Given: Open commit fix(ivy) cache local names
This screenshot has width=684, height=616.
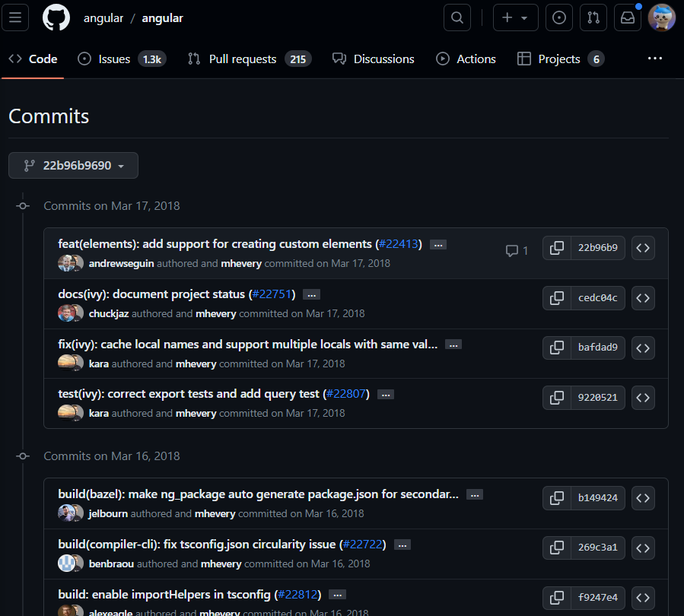Looking at the screenshot, I should coord(248,344).
